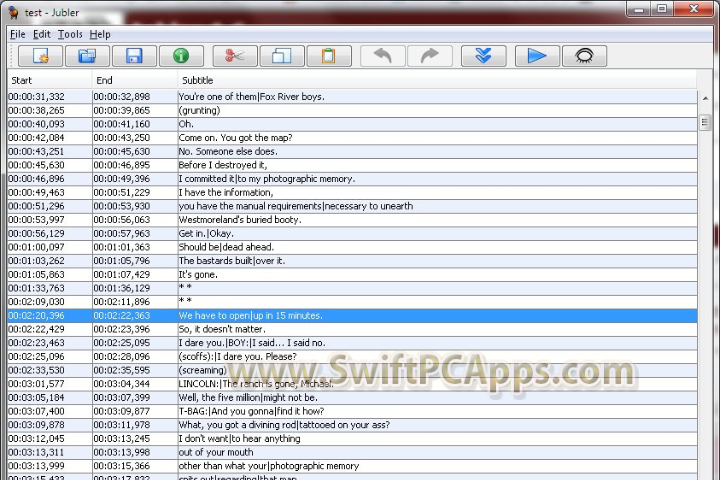Viewport: 720px width, 480px height.
Task: Click the blue play triangle icon
Action: coord(537,56)
